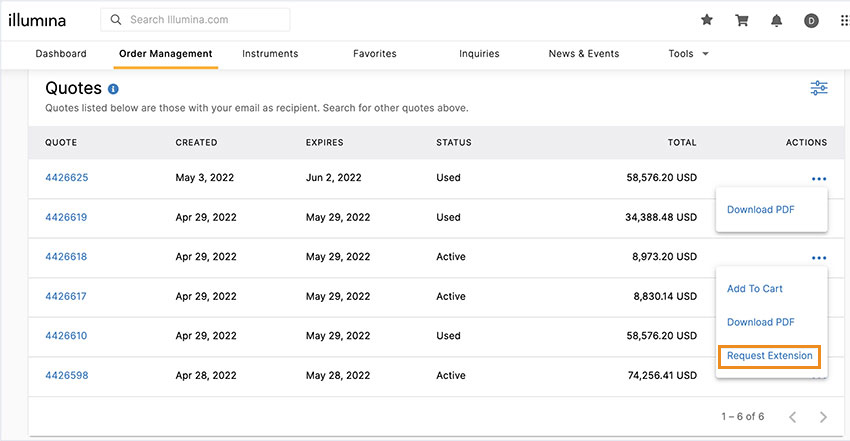Open the shopping cart icon
850x441 pixels.
pos(742,20)
